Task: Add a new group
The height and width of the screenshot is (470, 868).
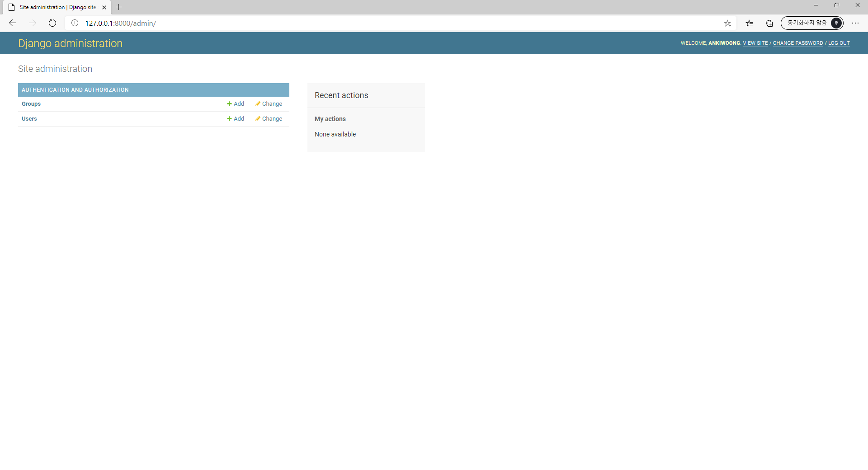Action: click(236, 104)
